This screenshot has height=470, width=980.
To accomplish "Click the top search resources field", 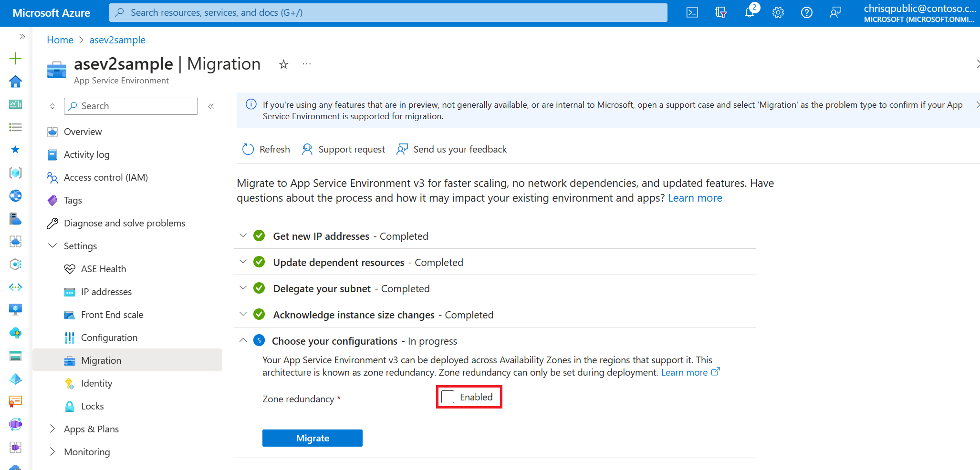I will point(387,13).
